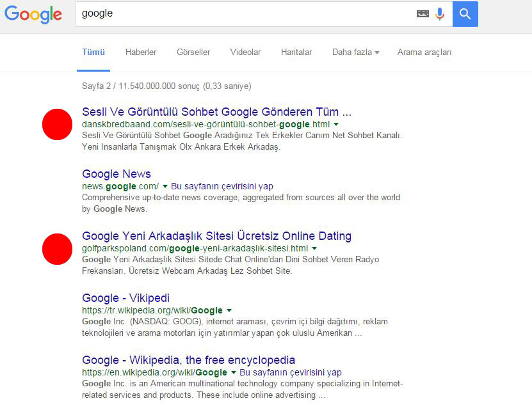Image resolution: width=532 pixels, height=410 pixels.
Task: Select the Haritalar tab
Action: tap(296, 52)
